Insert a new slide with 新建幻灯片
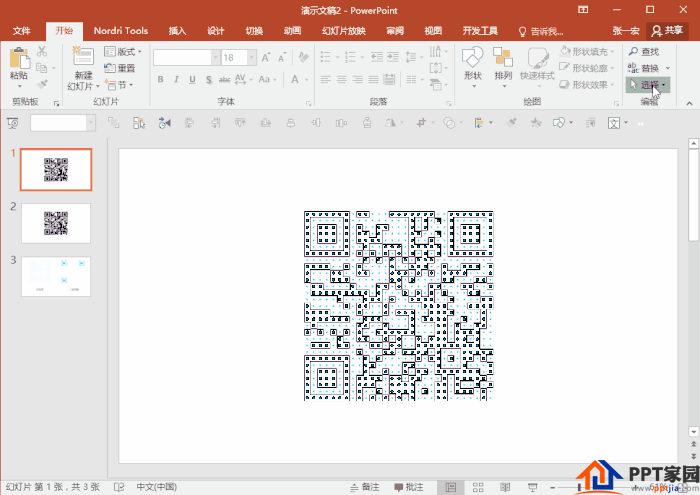Viewport: 700px width, 495px height. 82,66
